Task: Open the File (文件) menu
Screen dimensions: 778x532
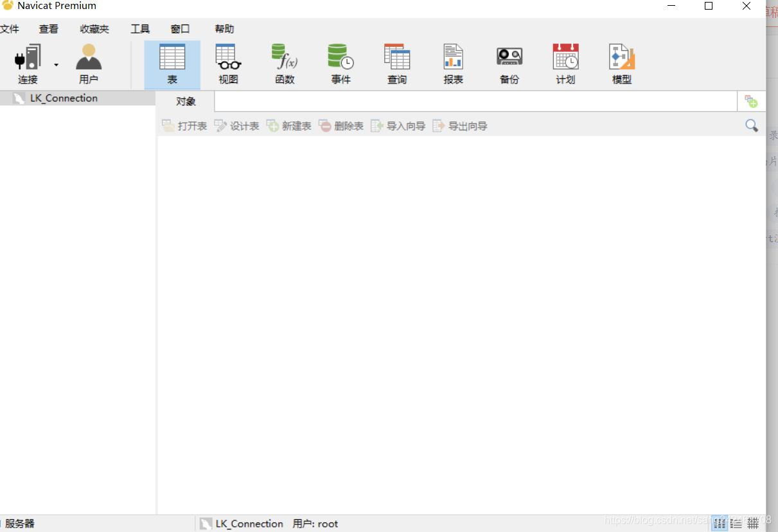Action: click(10, 29)
